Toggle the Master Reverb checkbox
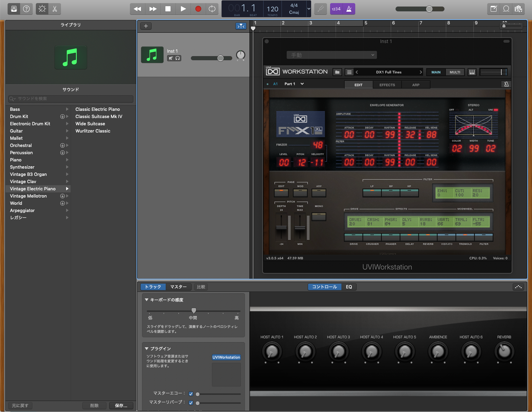532x412 pixels. [x=191, y=403]
